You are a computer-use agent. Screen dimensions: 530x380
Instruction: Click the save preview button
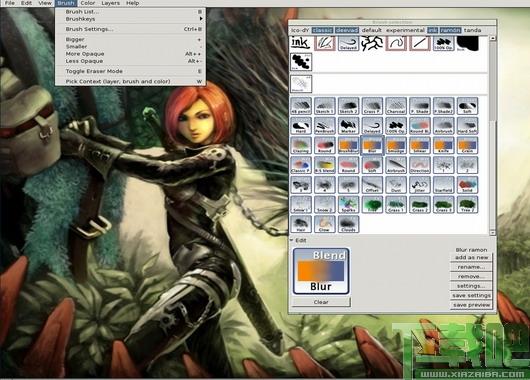tap(472, 305)
